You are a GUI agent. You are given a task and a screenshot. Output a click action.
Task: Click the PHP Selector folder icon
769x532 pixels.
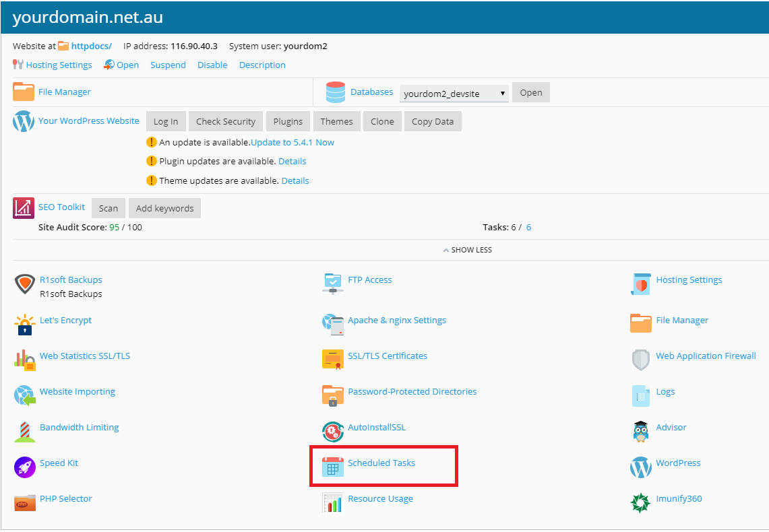pos(24,503)
